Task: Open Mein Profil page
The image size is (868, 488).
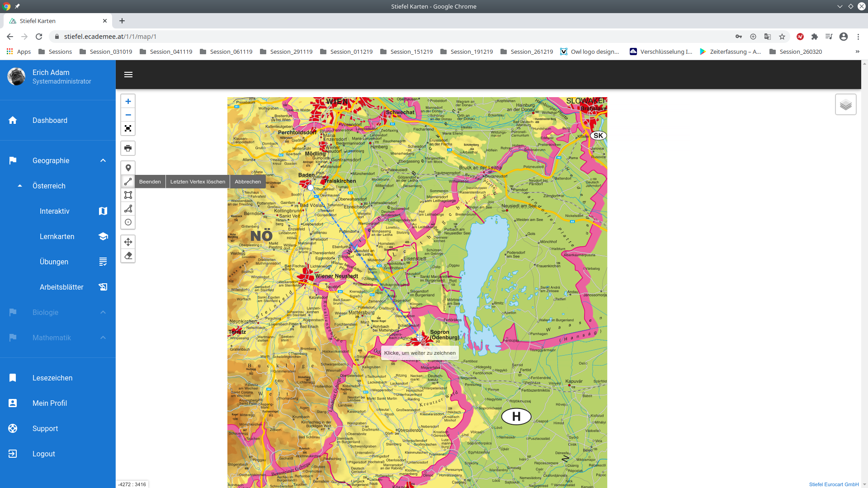Action: (x=58, y=403)
